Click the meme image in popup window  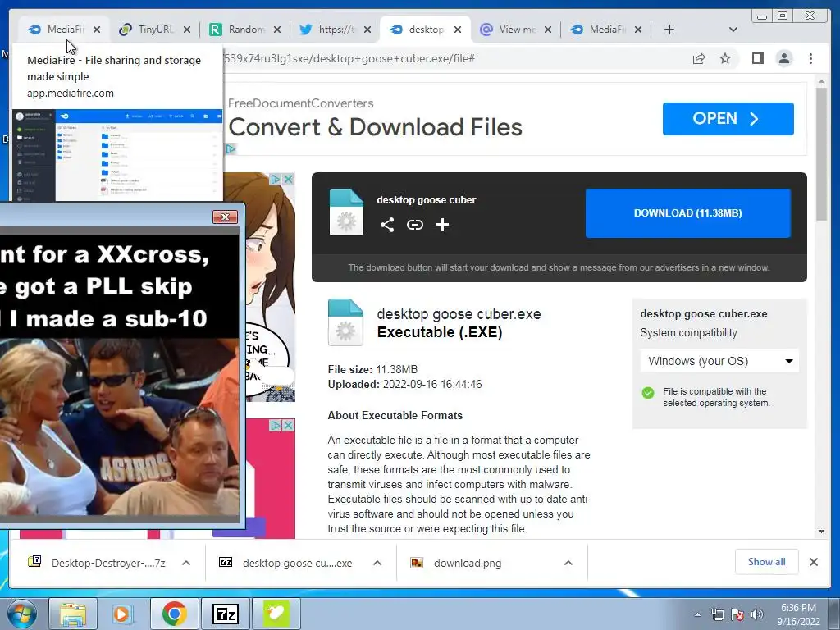pos(119,376)
